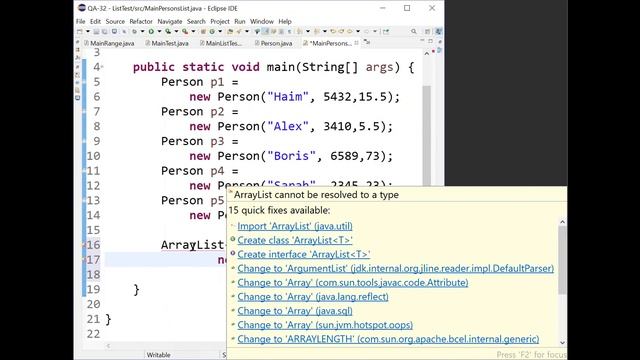Screen dimensions: 640x360
Task: Open the File menu
Action: click(80, 21)
